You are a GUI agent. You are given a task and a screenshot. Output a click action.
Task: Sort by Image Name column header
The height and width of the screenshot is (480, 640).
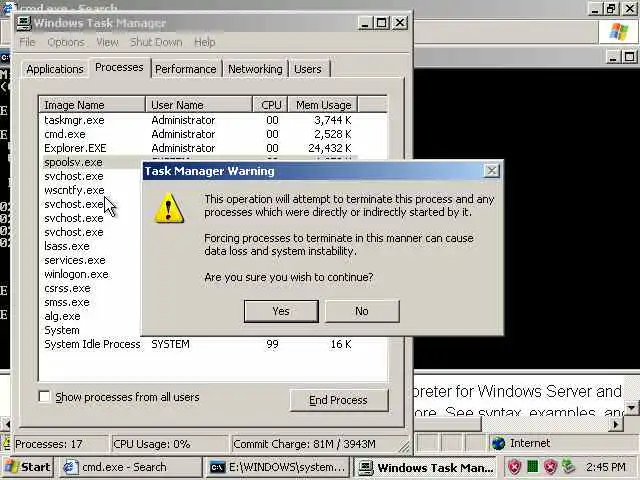pyautogui.click(x=92, y=105)
